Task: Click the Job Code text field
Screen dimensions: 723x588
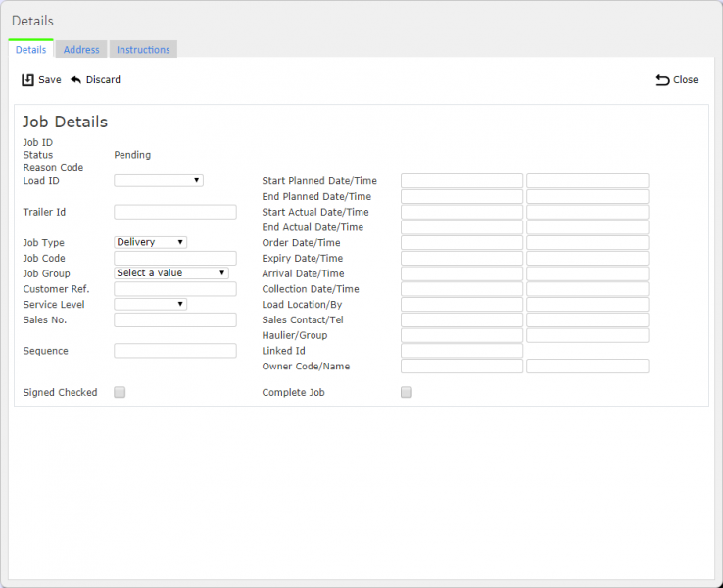Action: (x=175, y=259)
